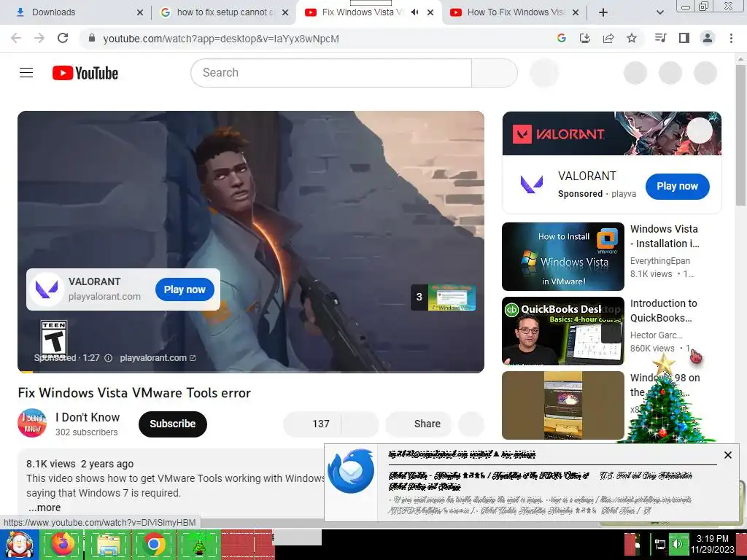This screenshot has height=560, width=747.
Task: Click the Thunderbird icon in notification
Action: 351,470
